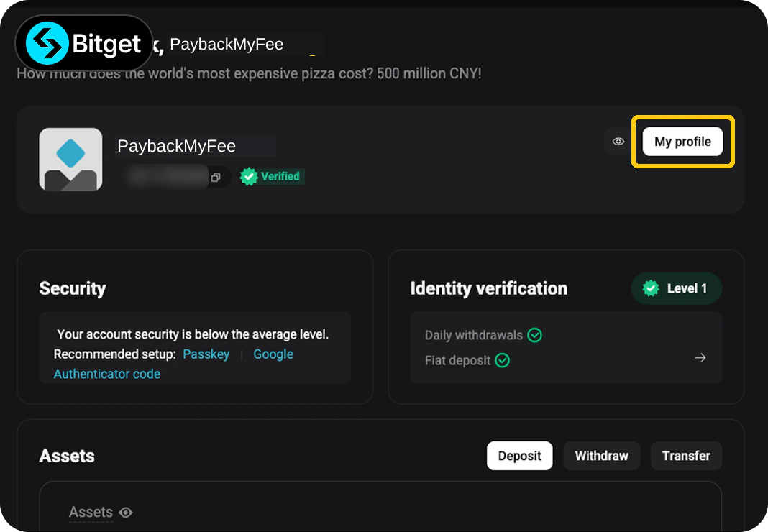This screenshot has height=532, width=768.
Task: Click the Authenticator code link text
Action: click(x=106, y=374)
